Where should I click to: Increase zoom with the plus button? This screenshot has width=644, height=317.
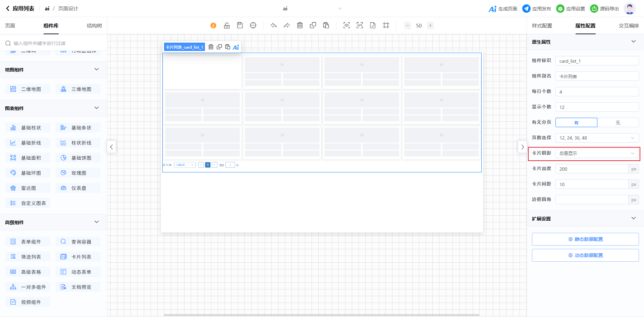[x=430, y=25]
